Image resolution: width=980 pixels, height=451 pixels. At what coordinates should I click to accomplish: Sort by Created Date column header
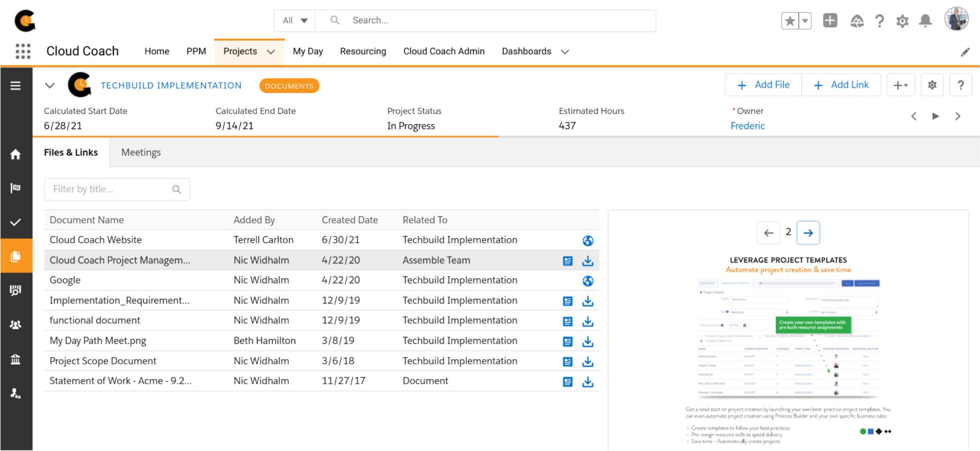pos(349,220)
